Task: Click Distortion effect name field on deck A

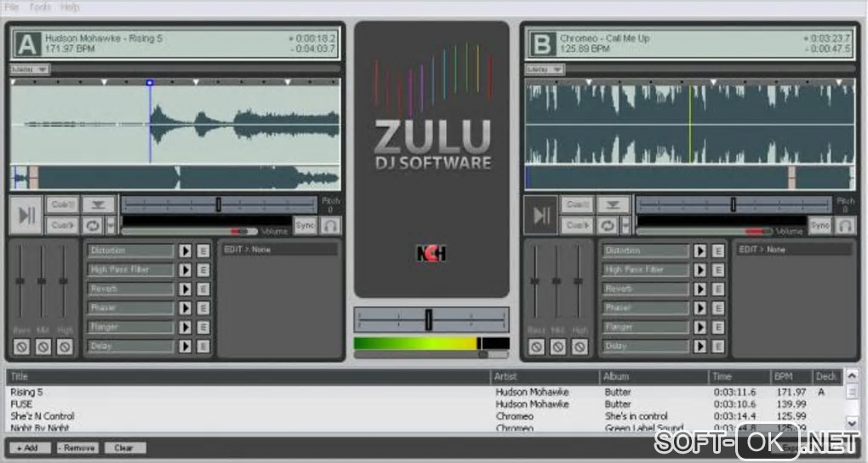Action: point(131,251)
